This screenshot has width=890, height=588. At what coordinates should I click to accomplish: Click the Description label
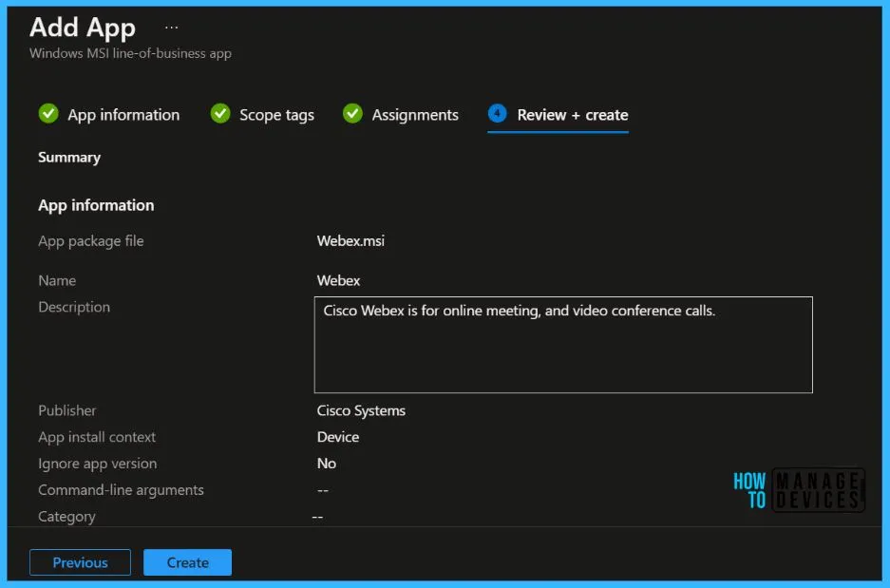[74, 307]
